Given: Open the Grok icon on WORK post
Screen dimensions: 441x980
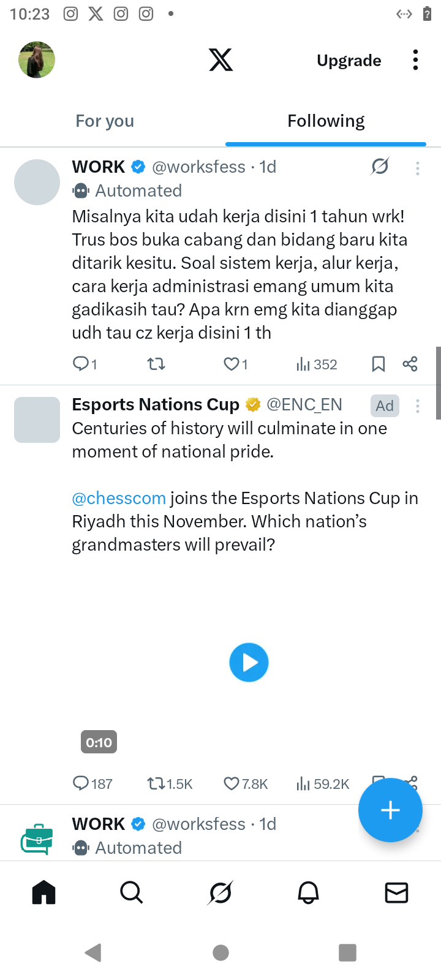Looking at the screenshot, I should 380,166.
